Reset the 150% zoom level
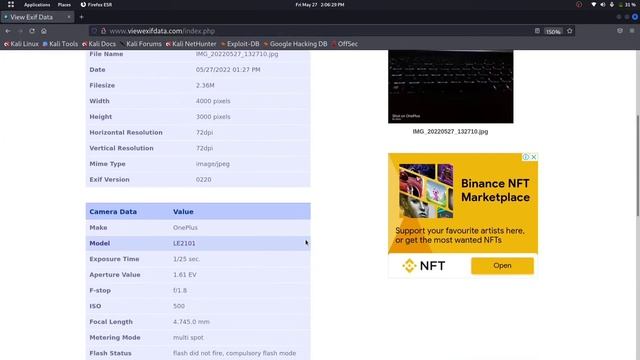 point(553,31)
